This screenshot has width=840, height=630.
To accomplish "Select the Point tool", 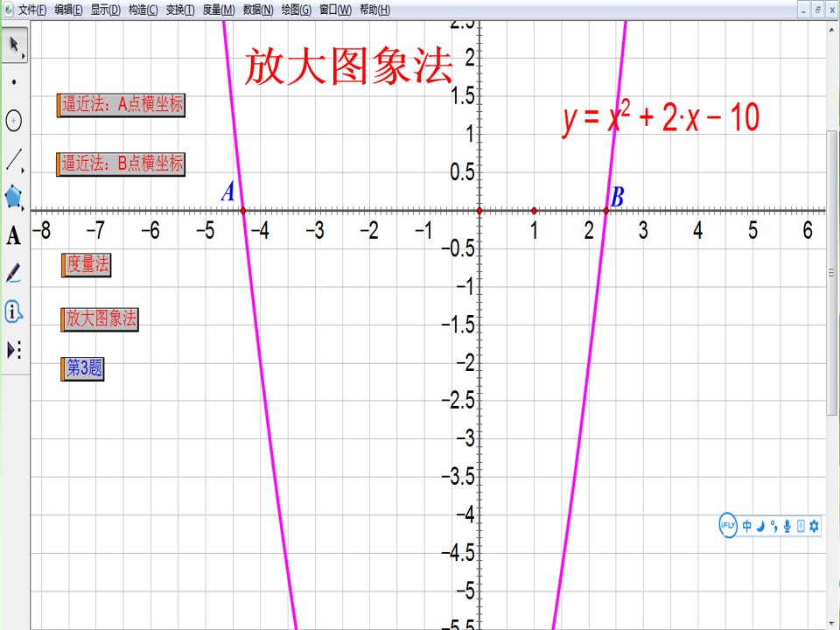I will (x=14, y=82).
